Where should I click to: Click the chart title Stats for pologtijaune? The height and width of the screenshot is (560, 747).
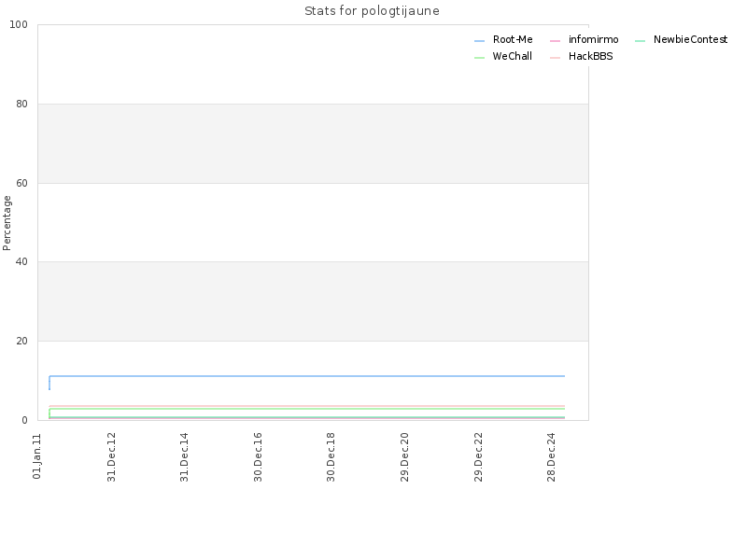click(372, 10)
